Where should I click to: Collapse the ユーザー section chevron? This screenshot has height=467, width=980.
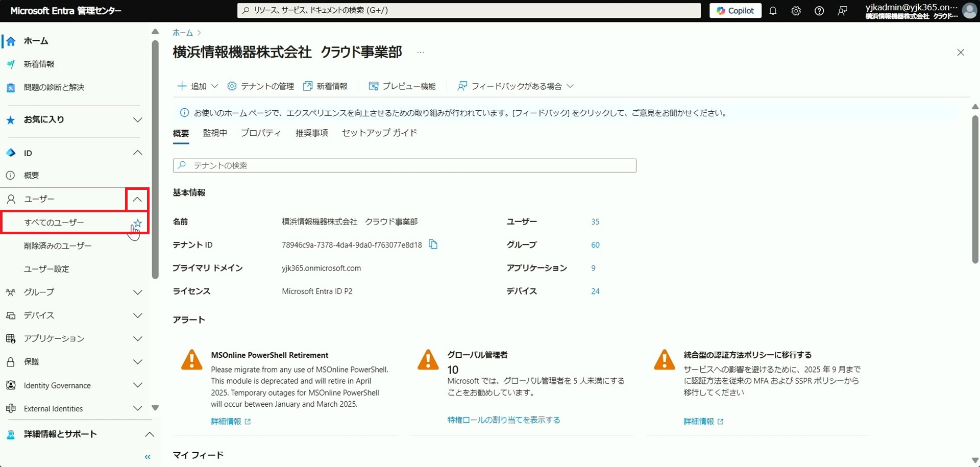pos(137,199)
